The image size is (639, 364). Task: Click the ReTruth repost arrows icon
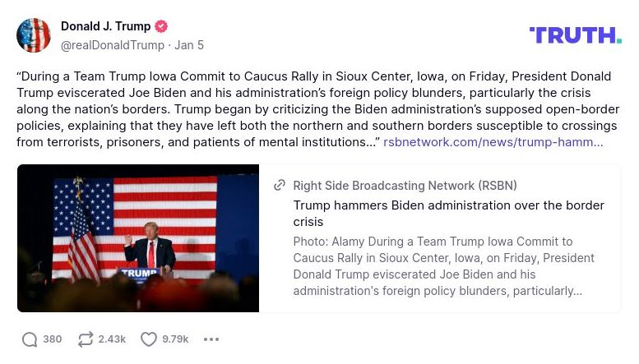pyautogui.click(x=86, y=339)
